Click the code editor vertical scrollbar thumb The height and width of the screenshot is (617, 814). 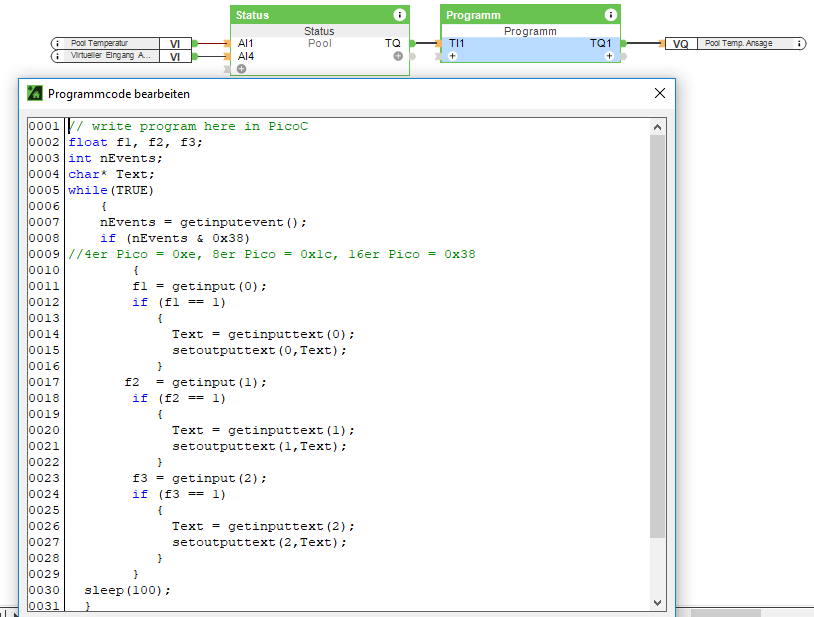(x=657, y=336)
